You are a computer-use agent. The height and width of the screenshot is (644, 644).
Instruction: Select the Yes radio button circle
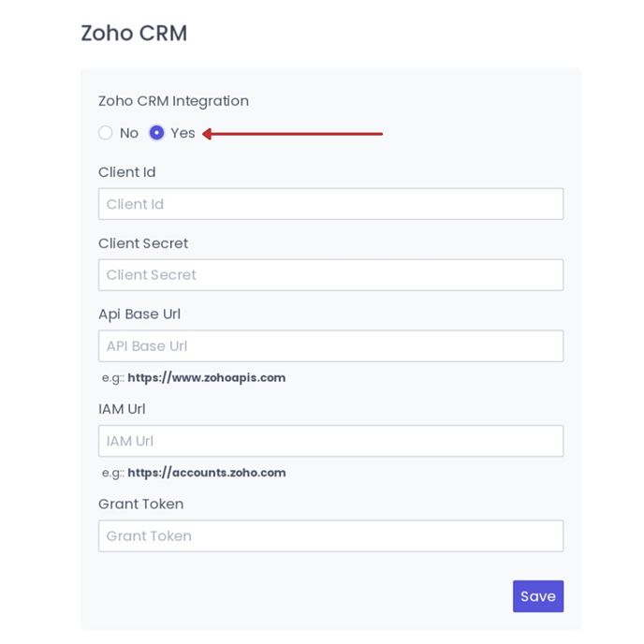(156, 133)
